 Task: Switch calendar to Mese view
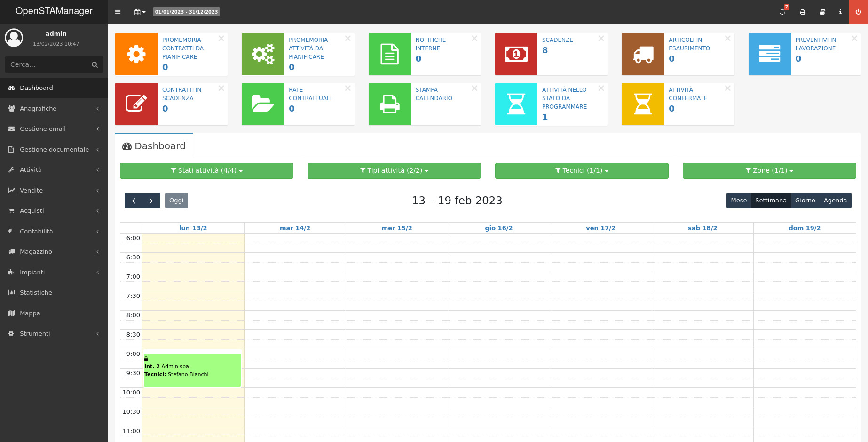pyautogui.click(x=738, y=201)
